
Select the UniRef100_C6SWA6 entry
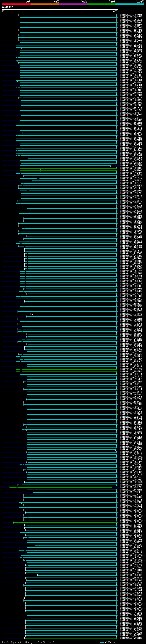coord(131,22)
